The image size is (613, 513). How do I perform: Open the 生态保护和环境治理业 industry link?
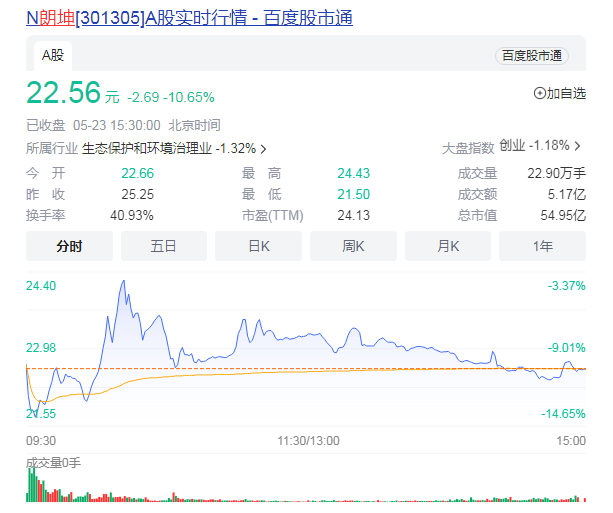tap(147, 148)
